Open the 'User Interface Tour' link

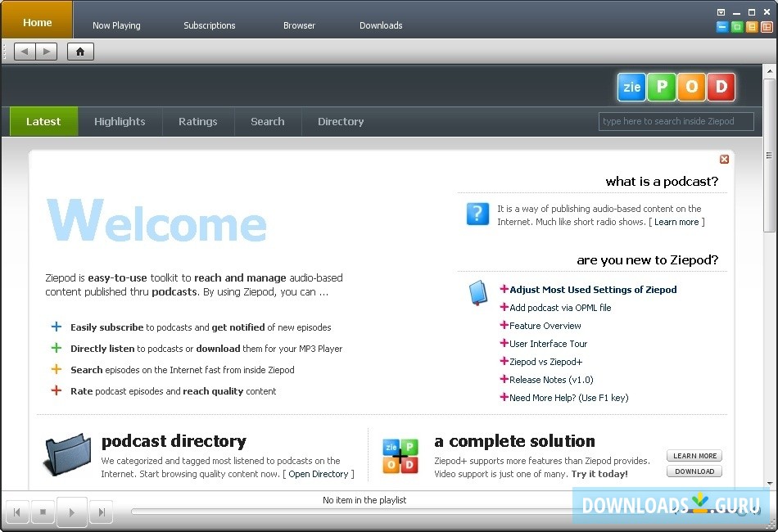(x=548, y=344)
